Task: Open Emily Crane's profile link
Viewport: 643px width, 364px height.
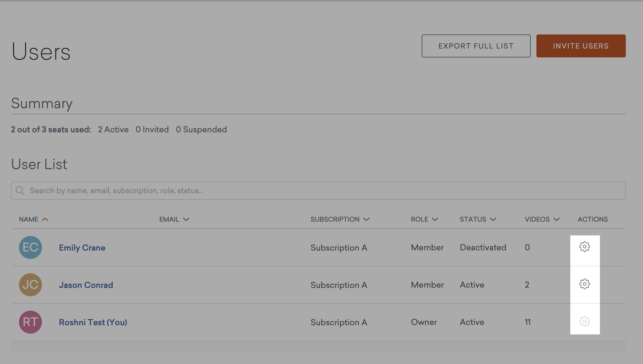Action: pyautogui.click(x=82, y=247)
